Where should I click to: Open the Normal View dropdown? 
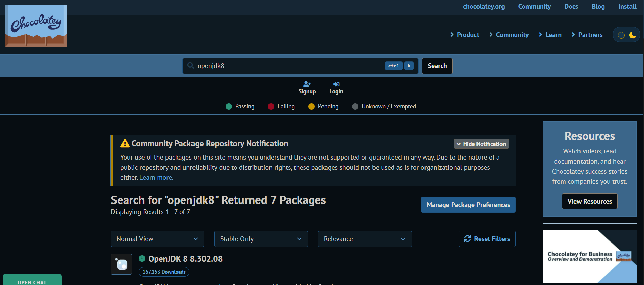[x=157, y=239]
